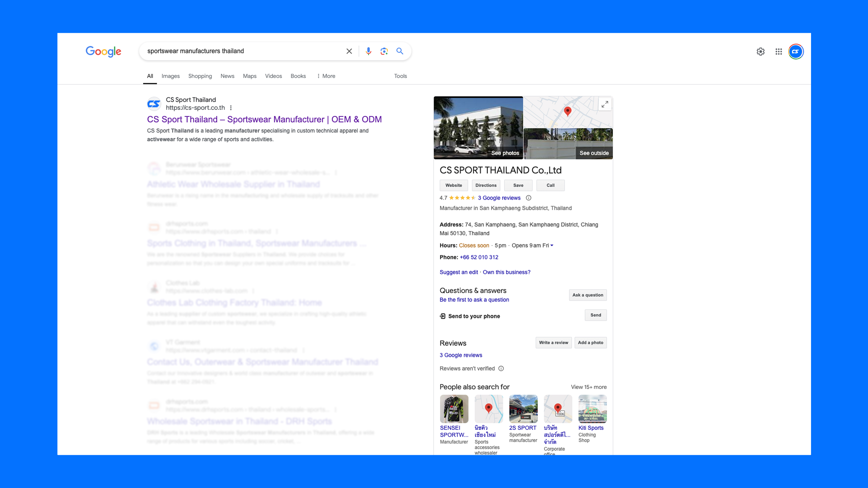Open CS Sport Thailand result title

[264, 119]
